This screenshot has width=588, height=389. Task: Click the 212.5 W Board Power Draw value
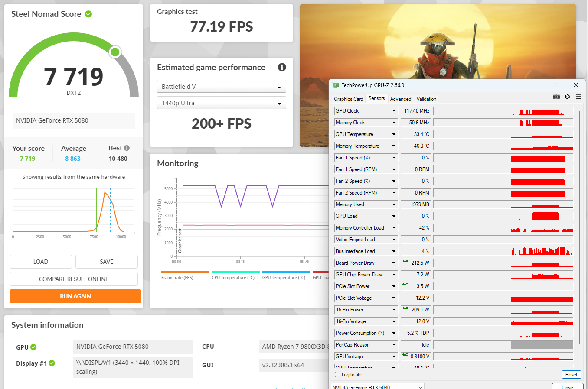point(415,263)
